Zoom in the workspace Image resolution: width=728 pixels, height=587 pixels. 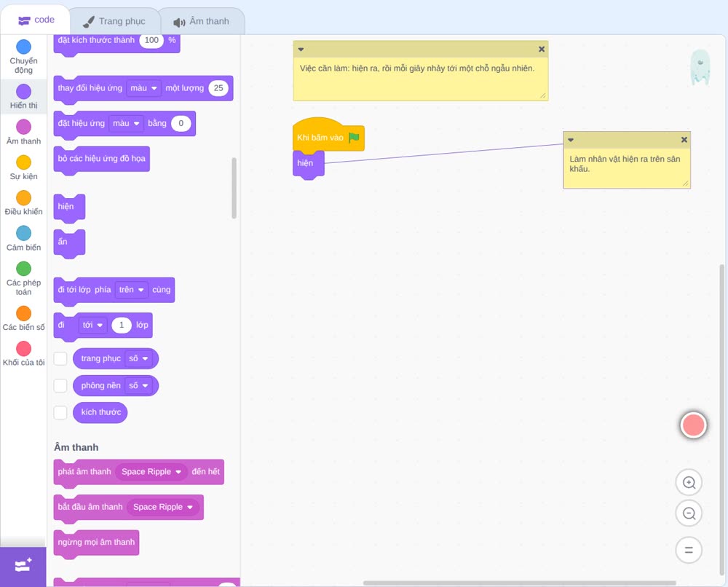click(689, 483)
